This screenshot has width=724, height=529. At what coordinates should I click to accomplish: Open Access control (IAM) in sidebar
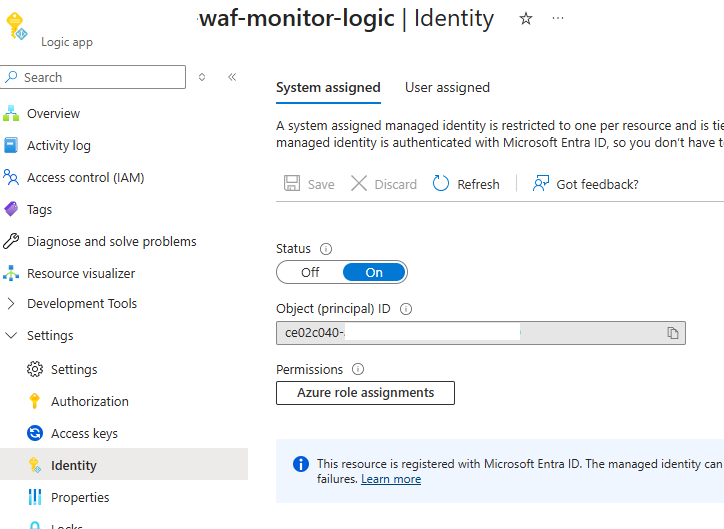click(85, 178)
